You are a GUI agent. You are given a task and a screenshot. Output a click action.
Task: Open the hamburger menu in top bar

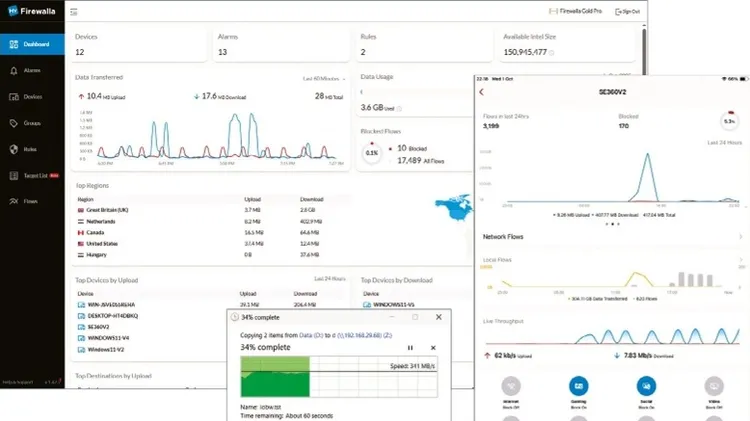74,11
